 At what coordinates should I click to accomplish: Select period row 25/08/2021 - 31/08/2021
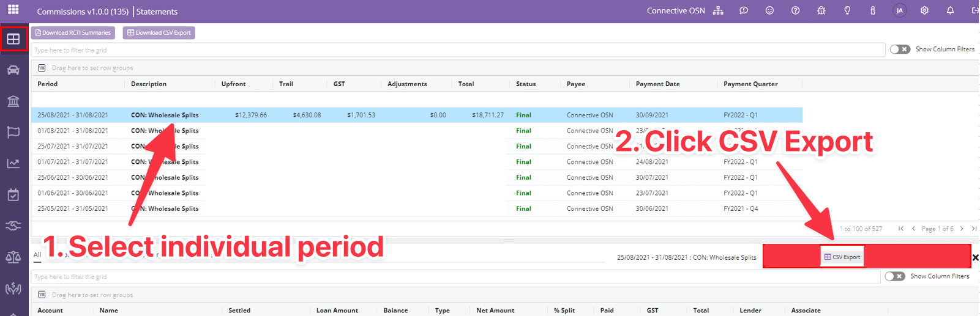[x=417, y=115]
